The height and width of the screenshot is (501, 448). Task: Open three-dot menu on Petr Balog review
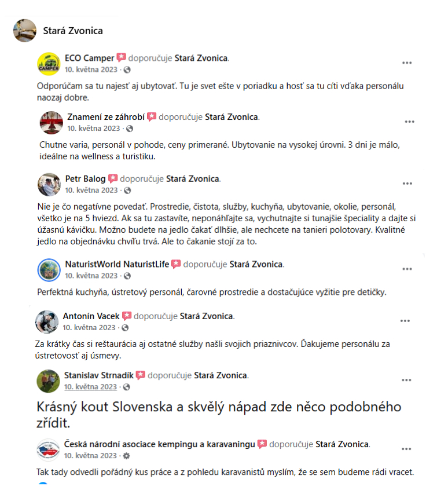click(407, 184)
